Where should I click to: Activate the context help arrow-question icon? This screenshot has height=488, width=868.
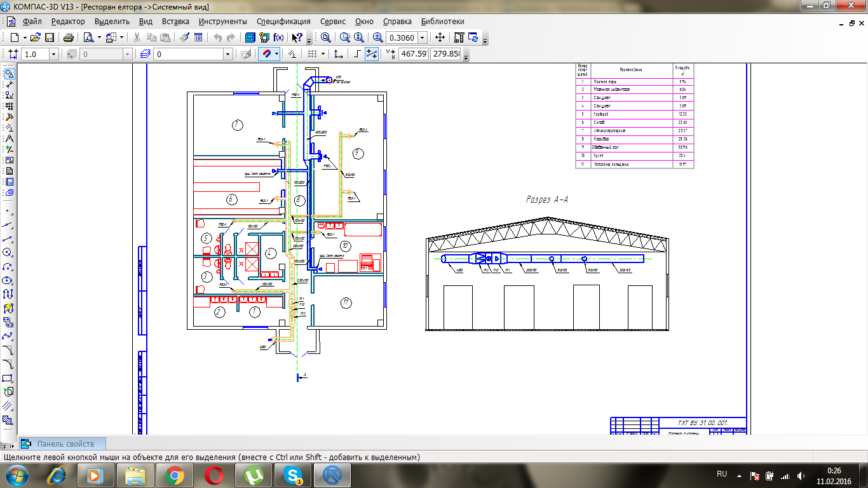click(297, 37)
